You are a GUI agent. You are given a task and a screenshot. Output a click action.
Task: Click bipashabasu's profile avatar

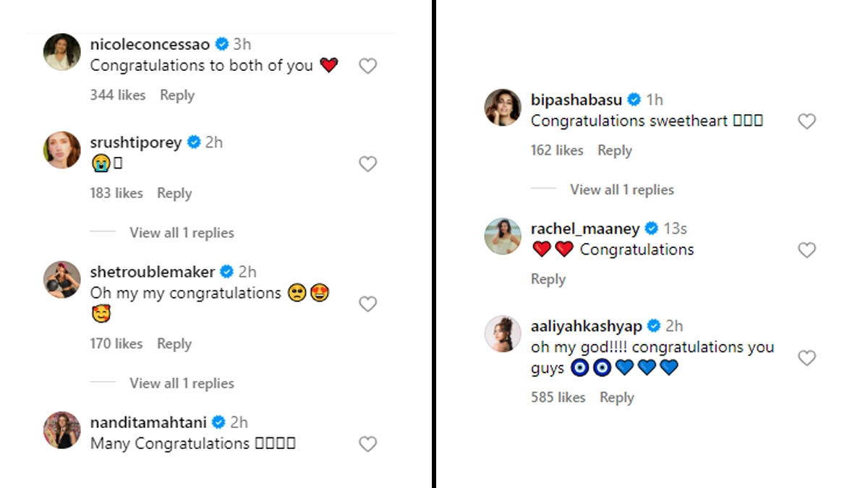(503, 108)
